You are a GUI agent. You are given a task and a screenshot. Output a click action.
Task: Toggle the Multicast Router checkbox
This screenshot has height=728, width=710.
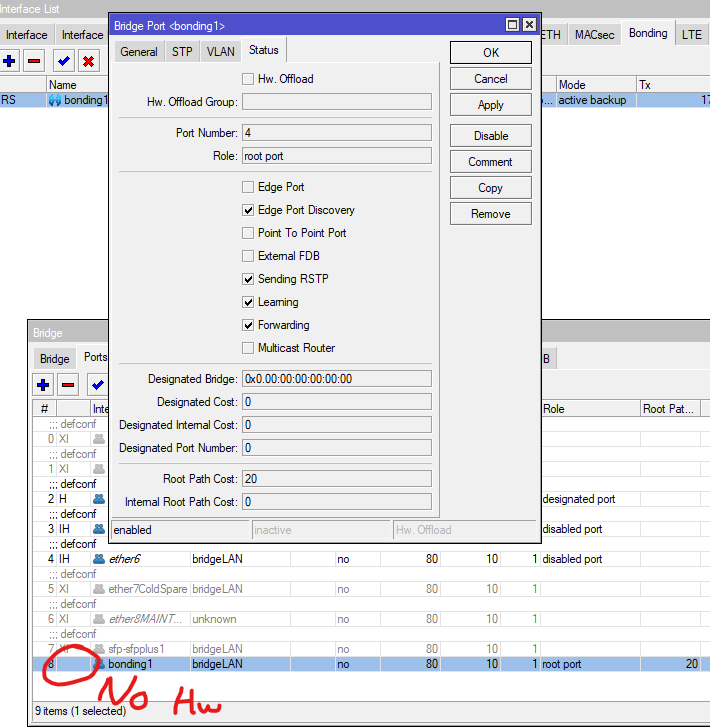click(248, 348)
